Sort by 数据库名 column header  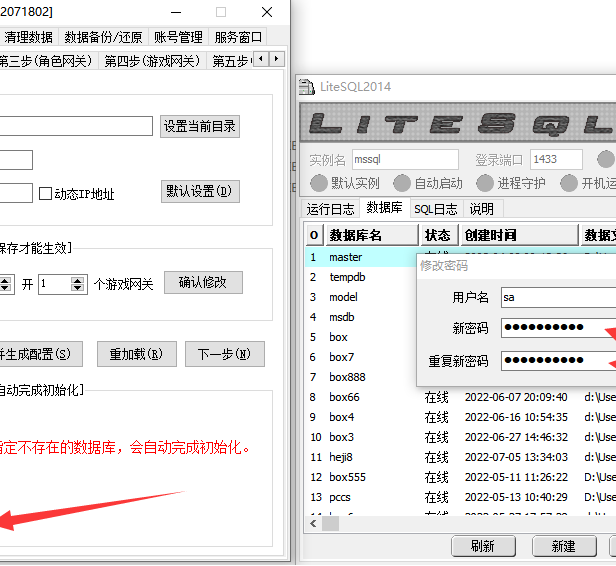point(370,235)
